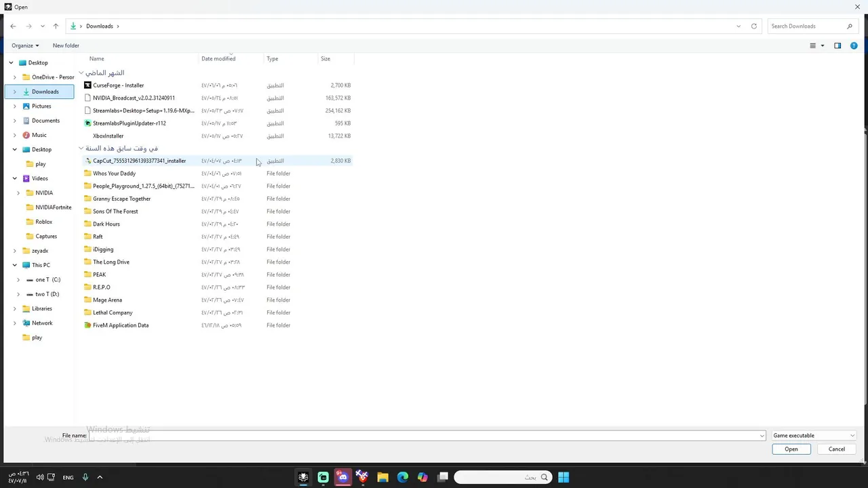
Task: Open the Organize dropdown menu
Action: [25, 45]
